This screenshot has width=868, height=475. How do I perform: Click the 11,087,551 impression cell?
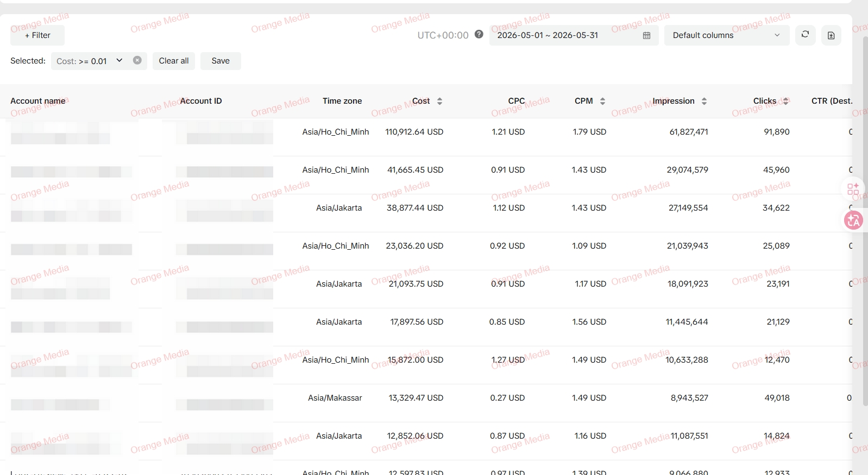coord(689,436)
